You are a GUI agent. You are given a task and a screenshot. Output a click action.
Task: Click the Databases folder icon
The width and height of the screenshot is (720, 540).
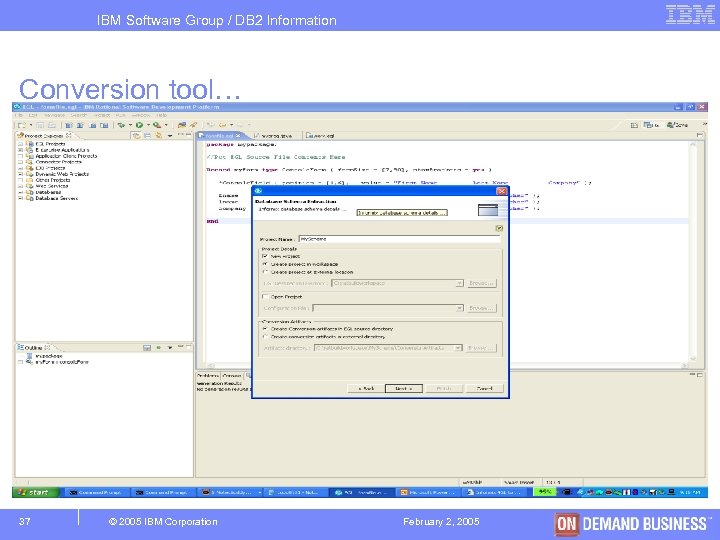[x=30, y=192]
